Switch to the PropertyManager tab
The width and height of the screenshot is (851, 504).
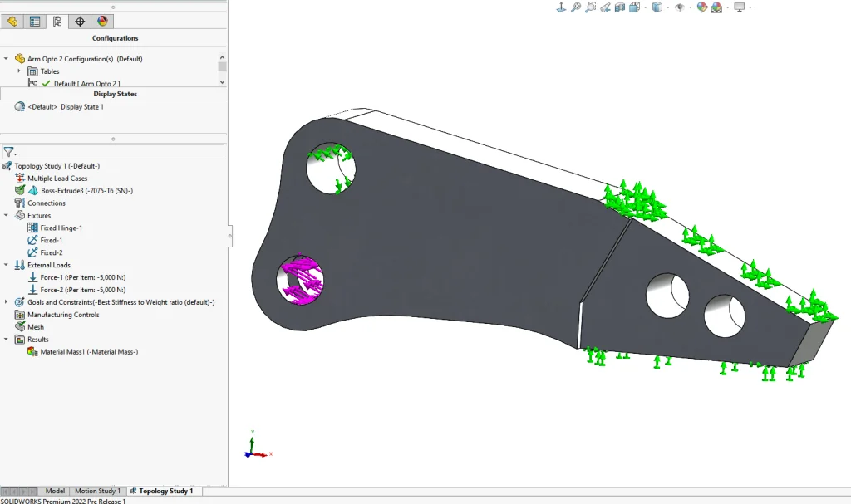(35, 22)
